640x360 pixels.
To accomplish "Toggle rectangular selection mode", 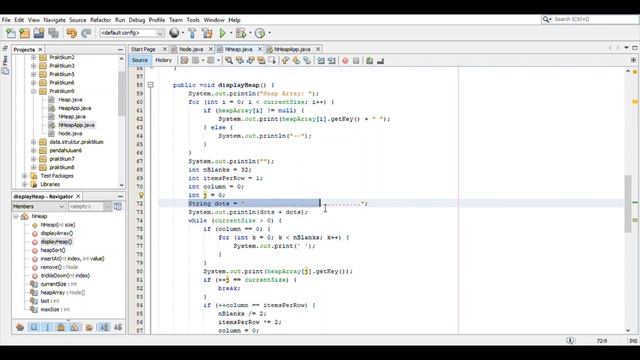I will pos(271,60).
